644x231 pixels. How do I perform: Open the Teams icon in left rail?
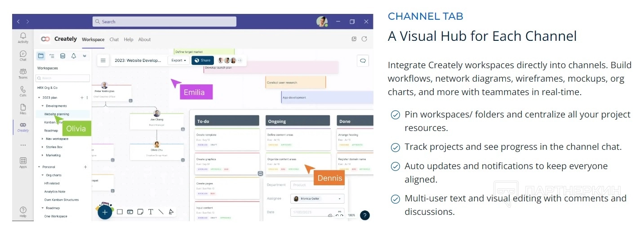23,74
